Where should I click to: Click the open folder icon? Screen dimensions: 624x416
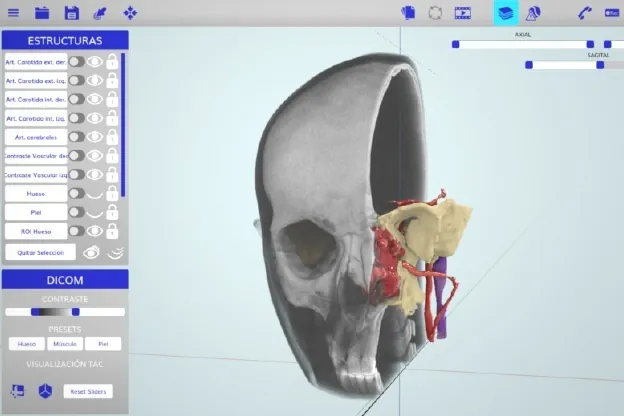(42, 13)
